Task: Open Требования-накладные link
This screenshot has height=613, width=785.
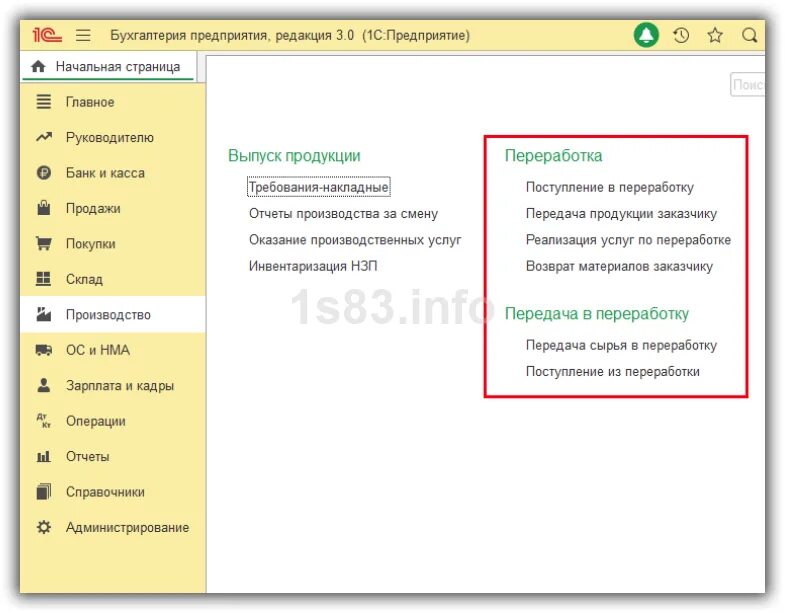Action: pyautogui.click(x=318, y=187)
